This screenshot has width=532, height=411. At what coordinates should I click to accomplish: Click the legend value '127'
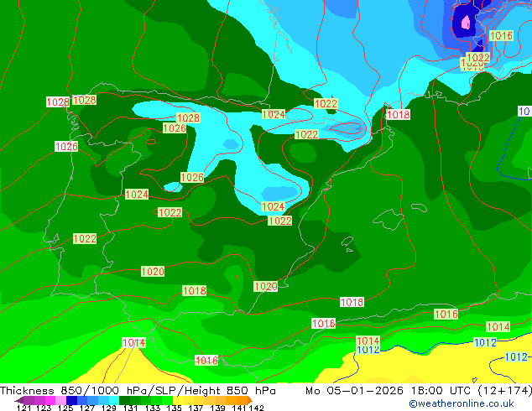[x=87, y=408]
